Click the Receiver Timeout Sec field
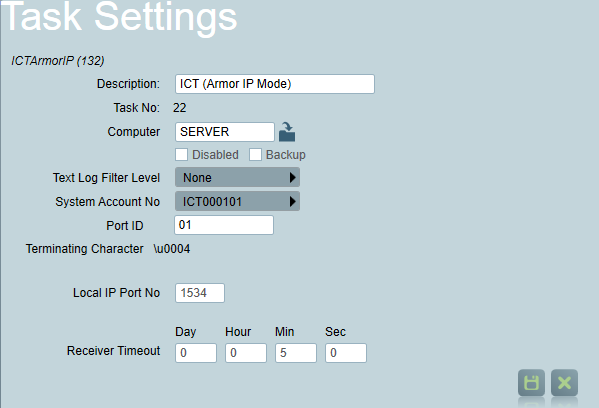This screenshot has height=408, width=599. coord(346,353)
